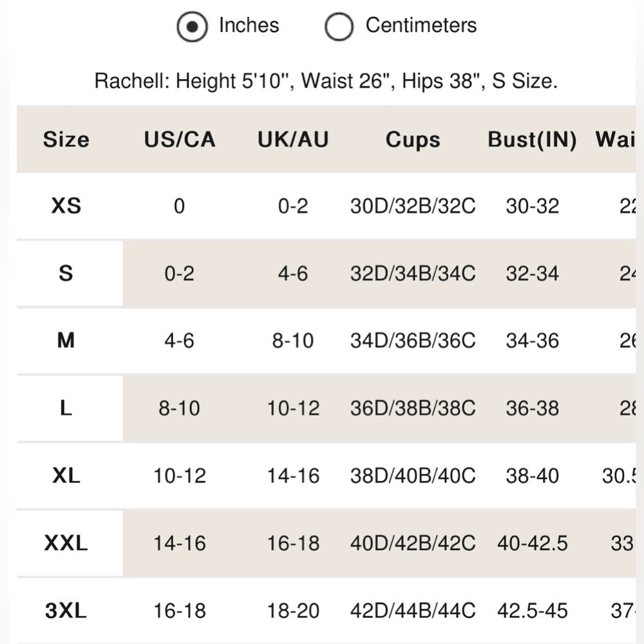Click the 40-42.5 bust measurement cell
The height and width of the screenshot is (644, 644).
[x=533, y=543]
